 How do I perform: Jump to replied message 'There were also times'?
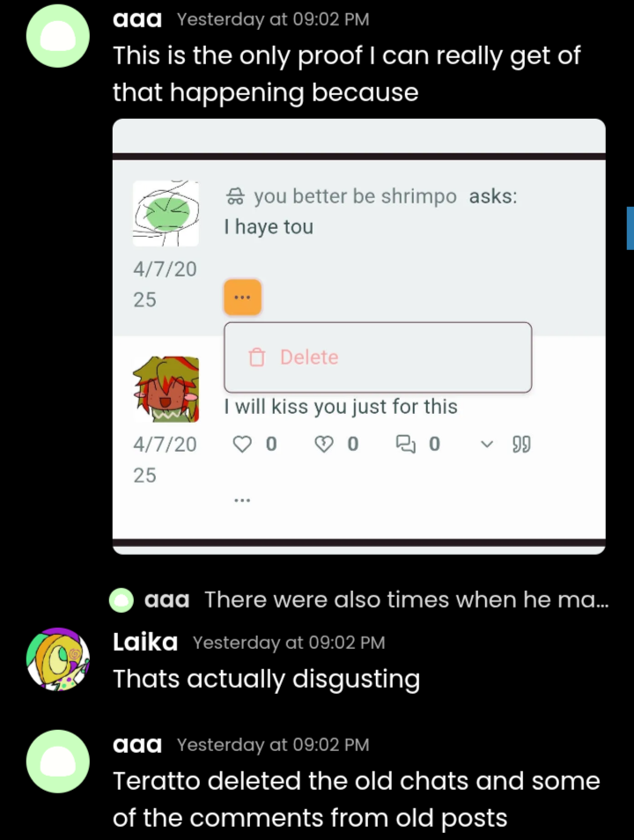point(406,600)
